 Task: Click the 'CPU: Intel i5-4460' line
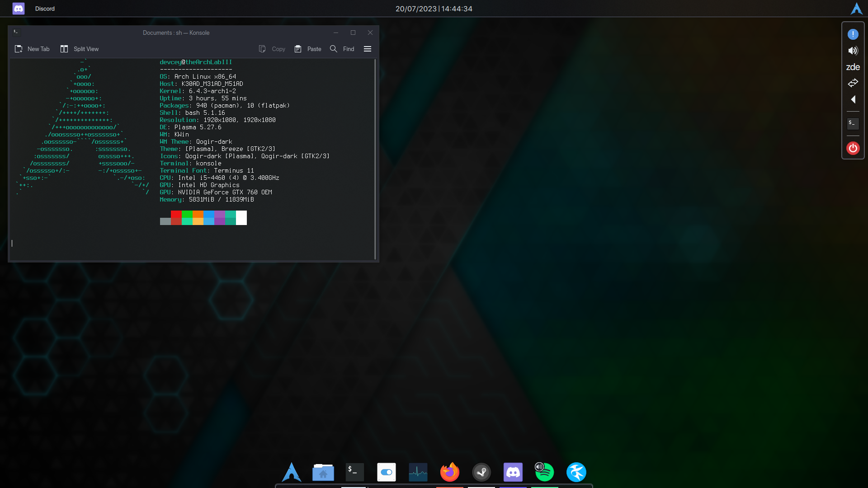tap(219, 178)
